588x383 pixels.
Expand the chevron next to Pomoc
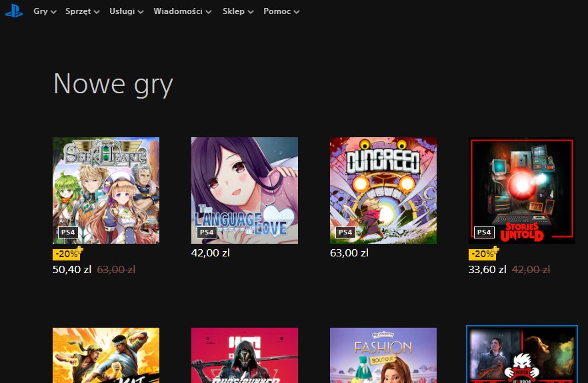pyautogui.click(x=296, y=12)
